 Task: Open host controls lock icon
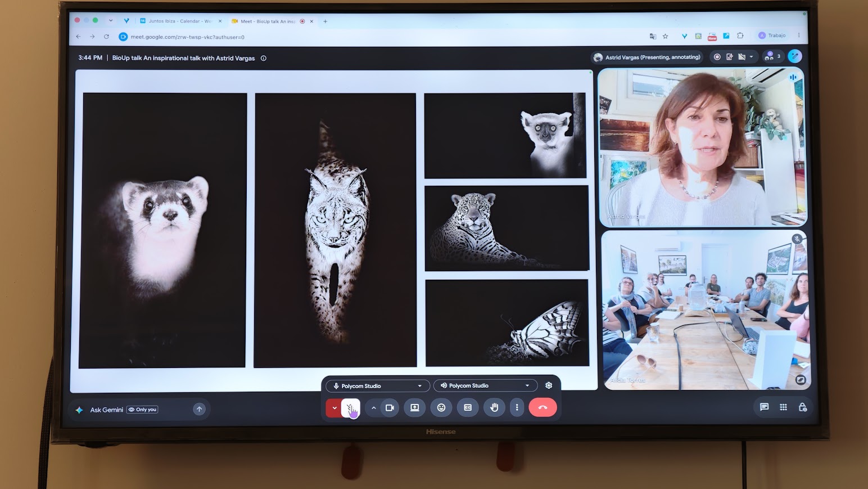click(802, 407)
